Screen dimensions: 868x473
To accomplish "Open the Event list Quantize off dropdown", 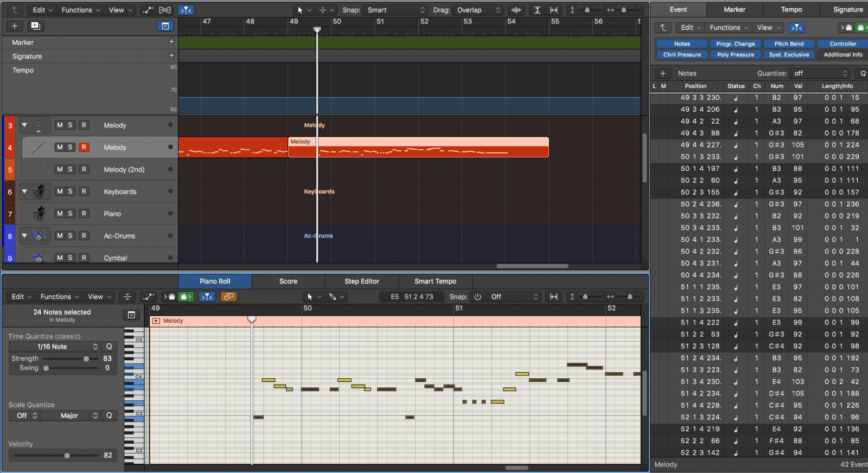I will [x=820, y=73].
